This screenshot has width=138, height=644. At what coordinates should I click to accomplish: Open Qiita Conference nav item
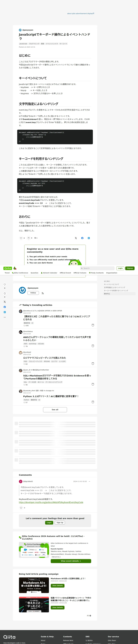20,273
